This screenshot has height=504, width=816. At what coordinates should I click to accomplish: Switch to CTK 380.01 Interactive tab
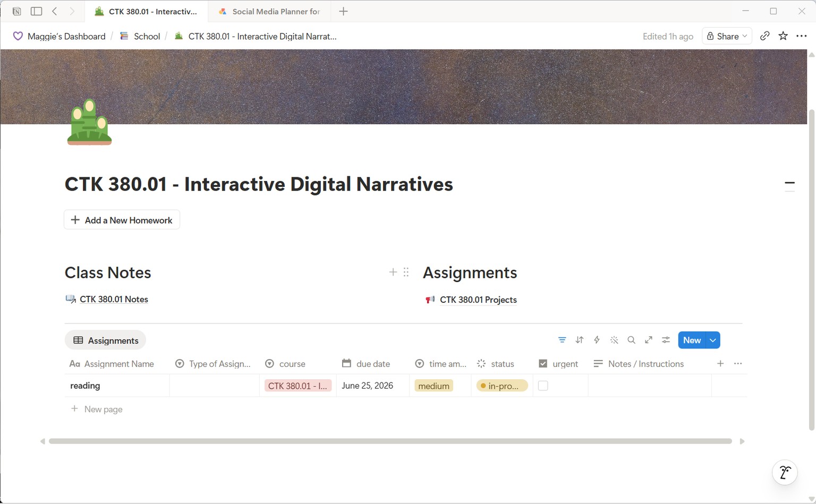pos(146,11)
